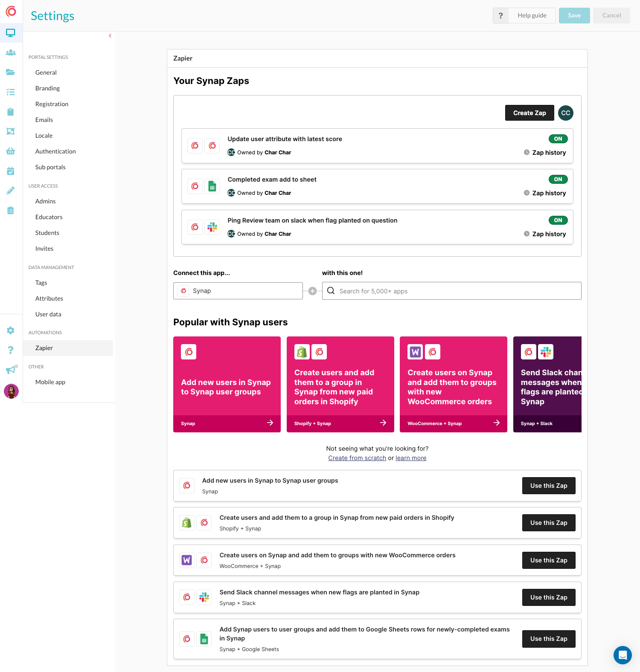Collapse the settings sidebar with the chevron
The height and width of the screenshot is (672, 640).
point(110,36)
